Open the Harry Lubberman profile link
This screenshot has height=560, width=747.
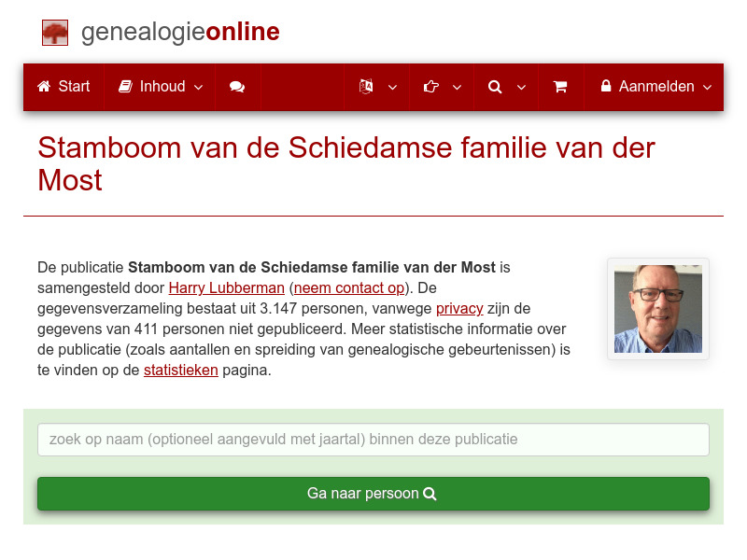(226, 287)
